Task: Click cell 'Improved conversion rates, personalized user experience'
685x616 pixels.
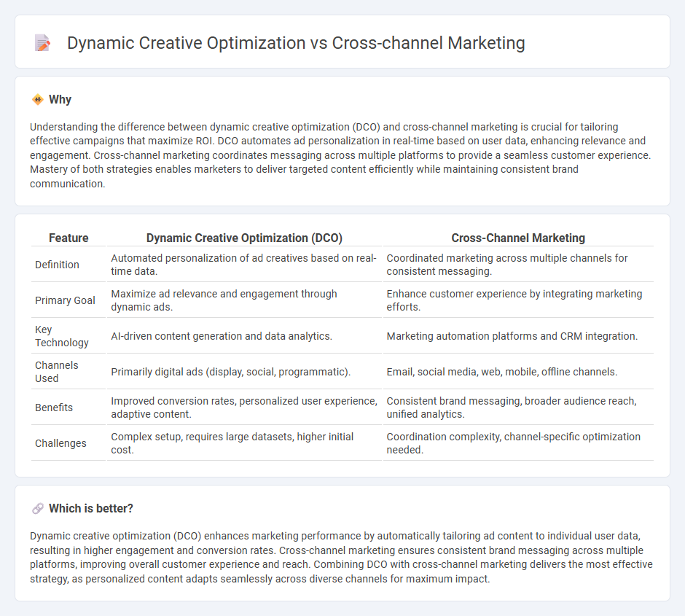Action: point(244,408)
